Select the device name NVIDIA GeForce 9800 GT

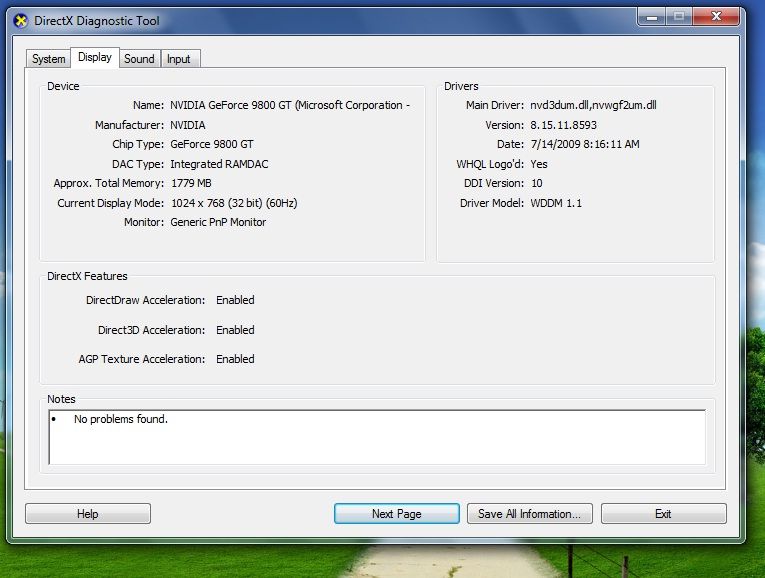(x=290, y=105)
